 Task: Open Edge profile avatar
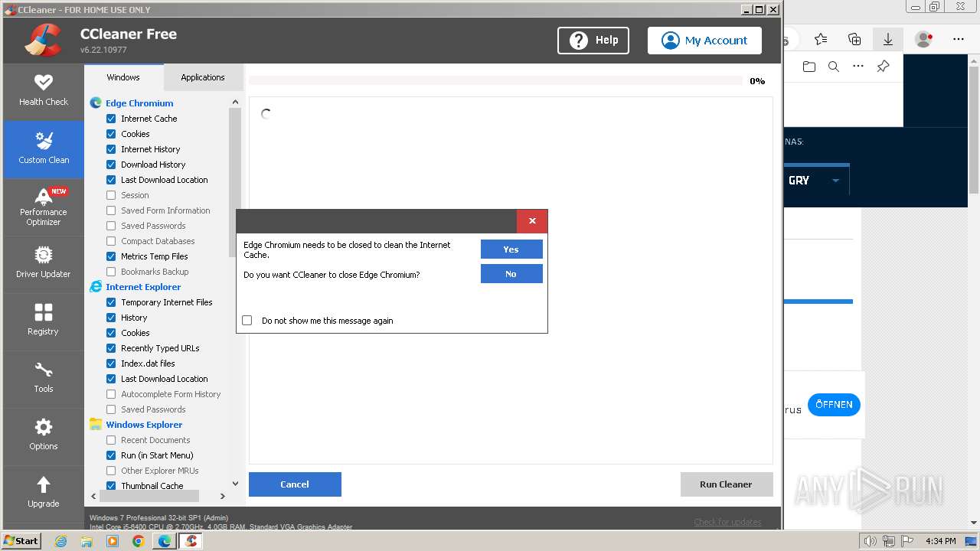pyautogui.click(x=924, y=39)
